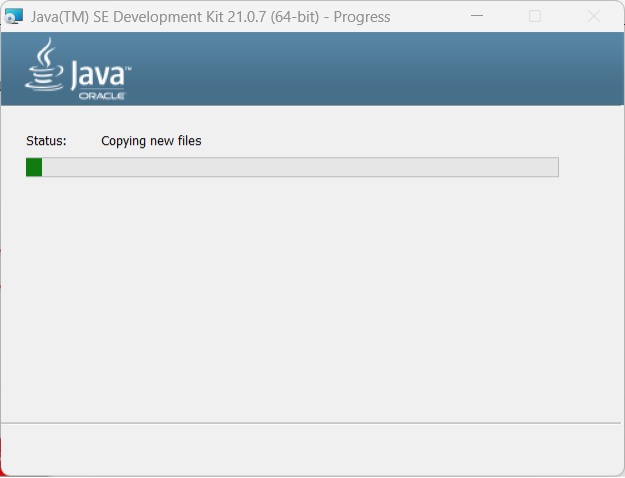This screenshot has height=478, width=625.
Task: Click the Java Oracle logo in the banner
Action: (78, 69)
